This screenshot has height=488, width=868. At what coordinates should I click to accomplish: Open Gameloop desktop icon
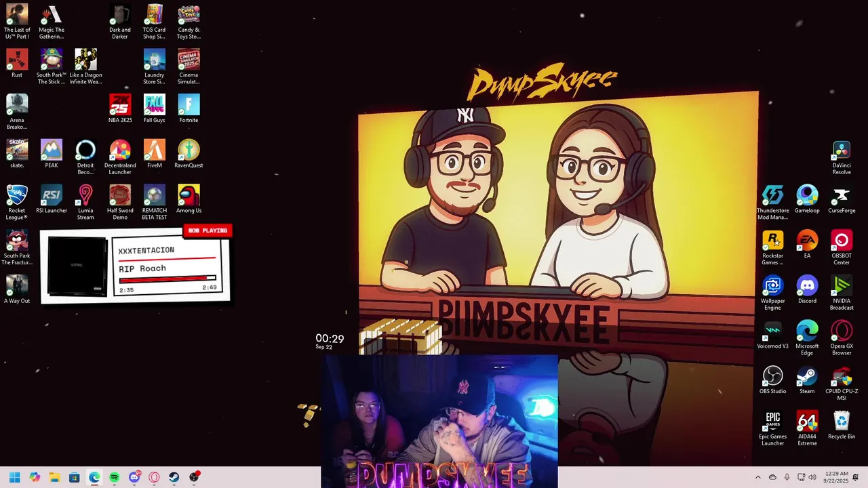[x=807, y=199]
